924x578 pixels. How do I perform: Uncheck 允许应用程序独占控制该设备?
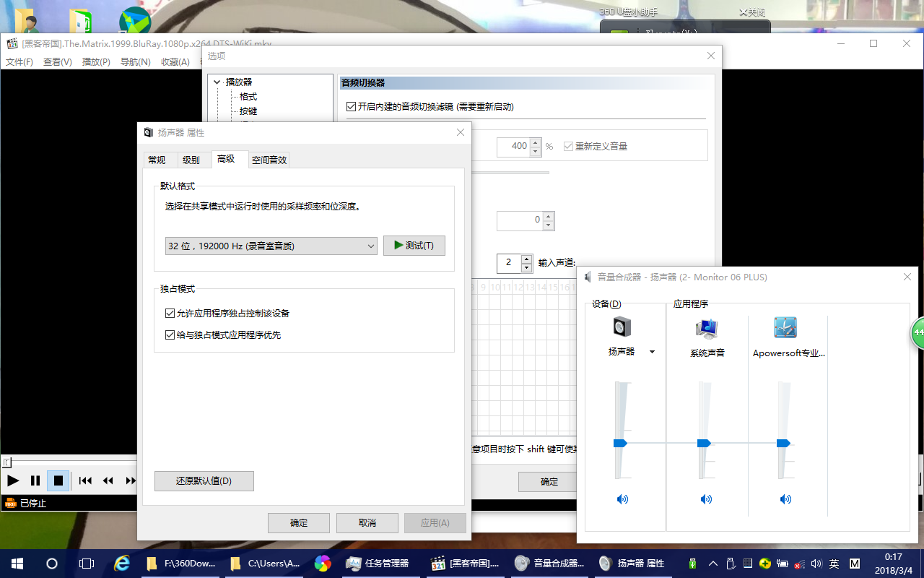[x=167, y=313]
